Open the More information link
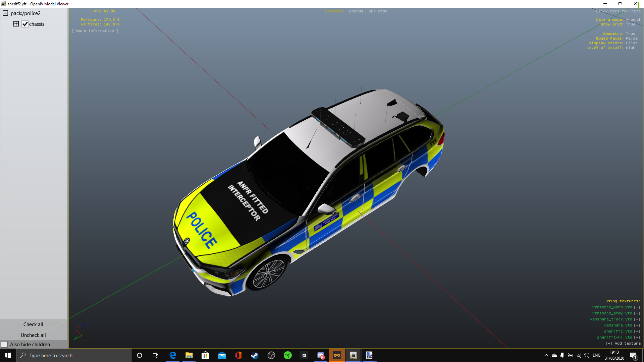Screen dimensions: 644x362 95,31
